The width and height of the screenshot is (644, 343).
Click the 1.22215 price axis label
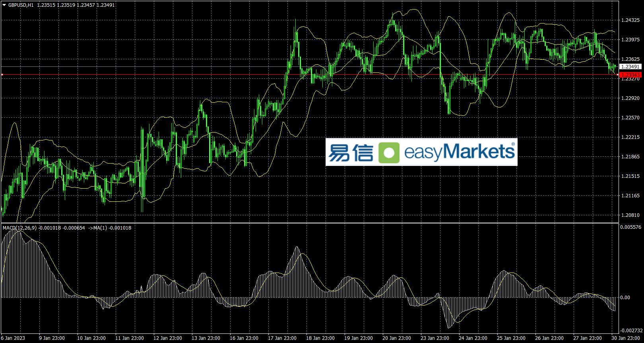[x=630, y=137]
